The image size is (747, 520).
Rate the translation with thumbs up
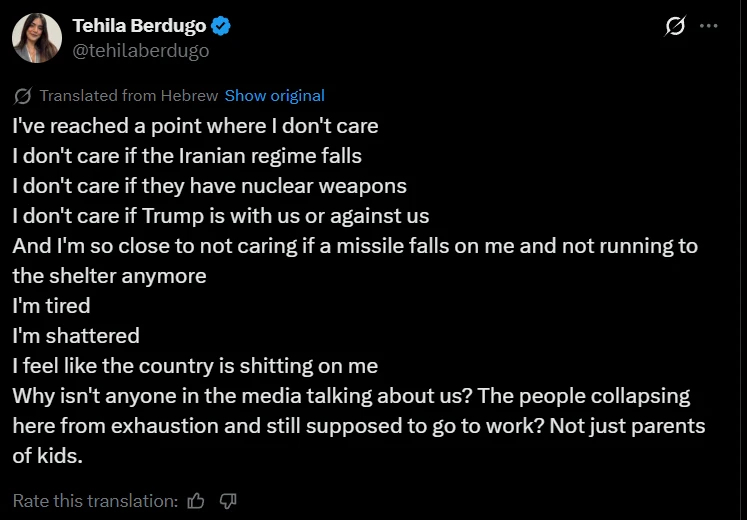coord(197,500)
